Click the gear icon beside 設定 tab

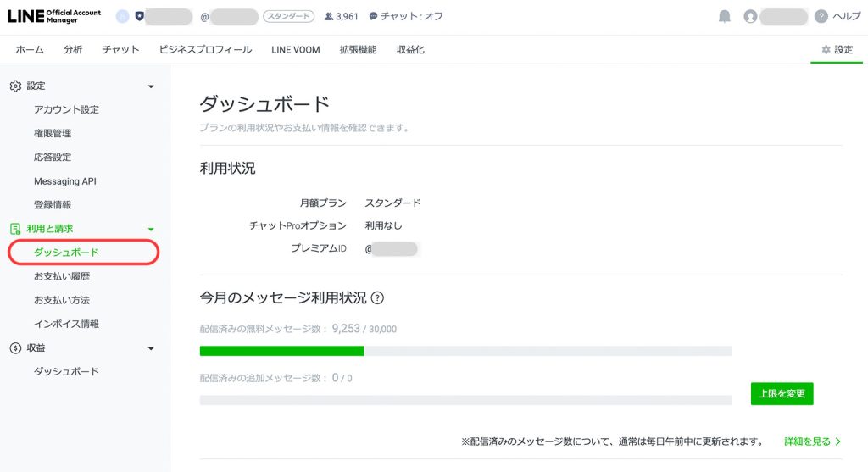coord(826,50)
